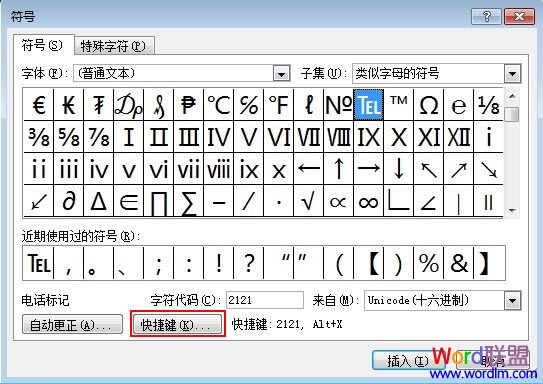Click symbol grid scrollbar down arrow
The height and width of the screenshot is (384, 543).
pyautogui.click(x=512, y=210)
